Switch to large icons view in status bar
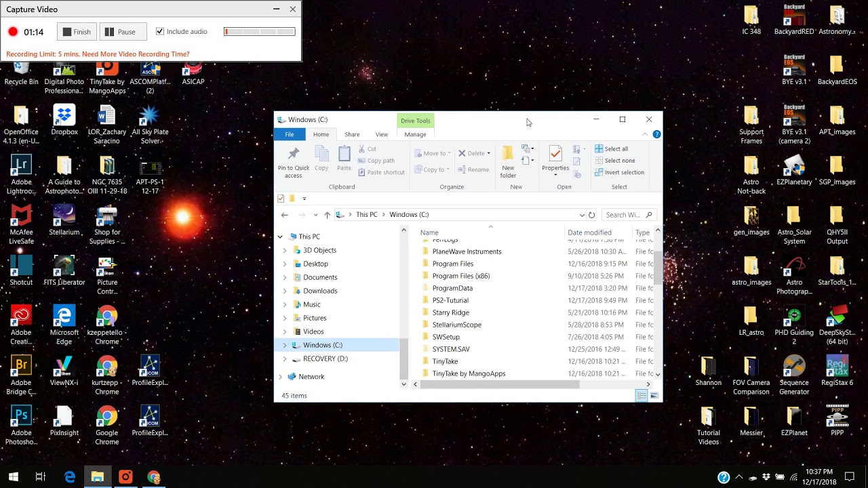868x488 pixels. tap(654, 396)
